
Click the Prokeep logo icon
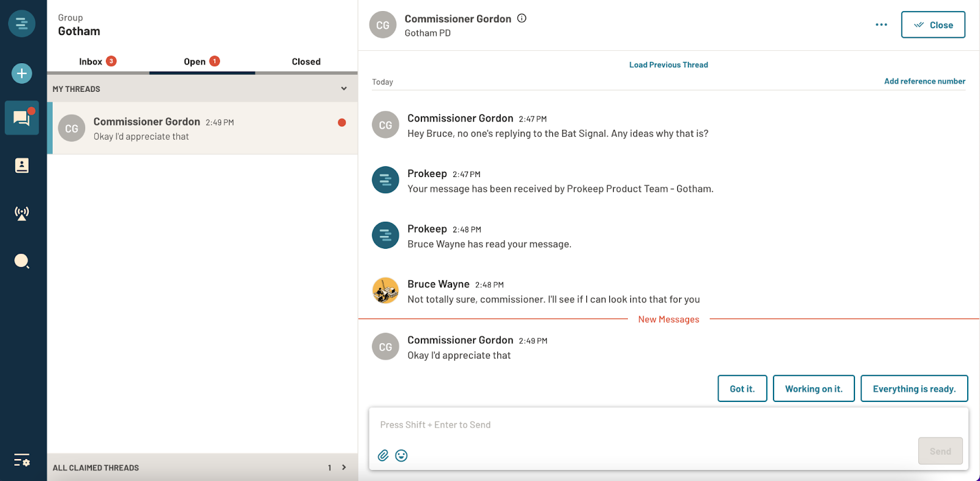pyautogui.click(x=21, y=23)
